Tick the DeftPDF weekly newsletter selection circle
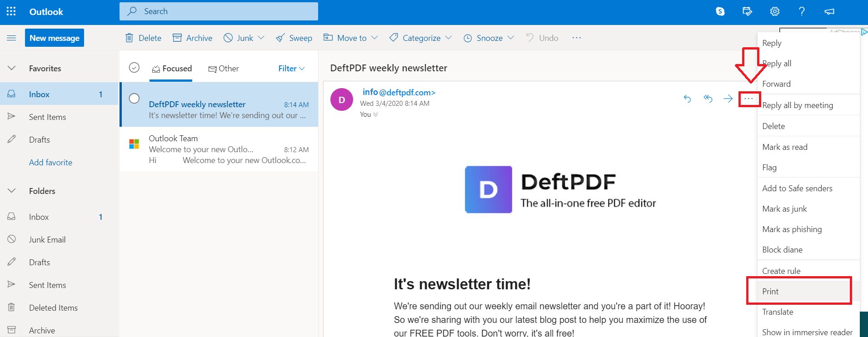Screen dimensions: 868x337 134,99
